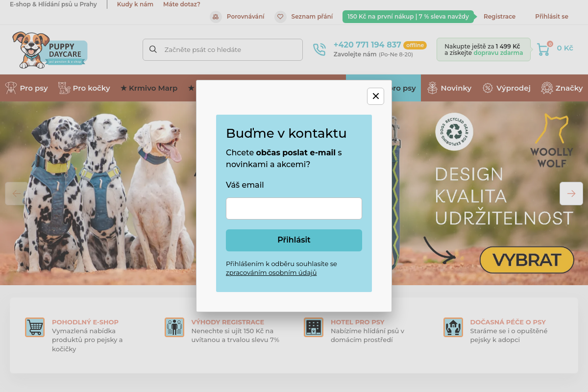Go to previous banner slide arrow
This screenshot has width=588, height=392.
(x=17, y=194)
